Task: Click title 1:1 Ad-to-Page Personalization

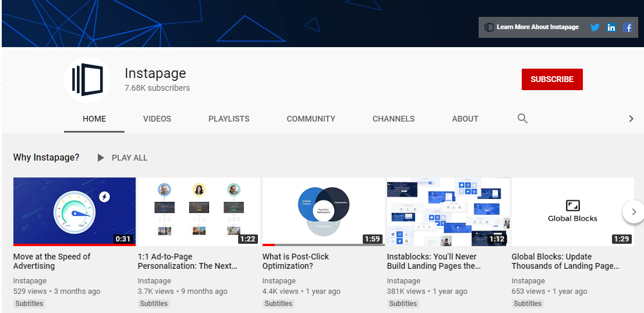Action: 187,261
